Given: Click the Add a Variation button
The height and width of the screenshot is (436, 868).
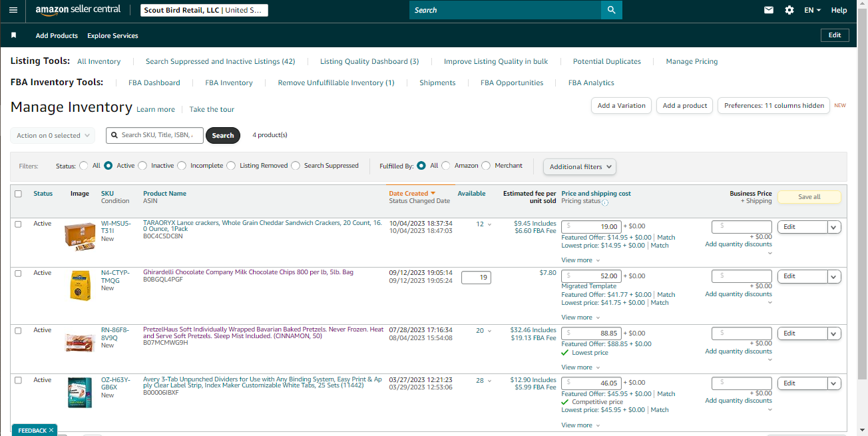Looking at the screenshot, I should click(622, 106).
